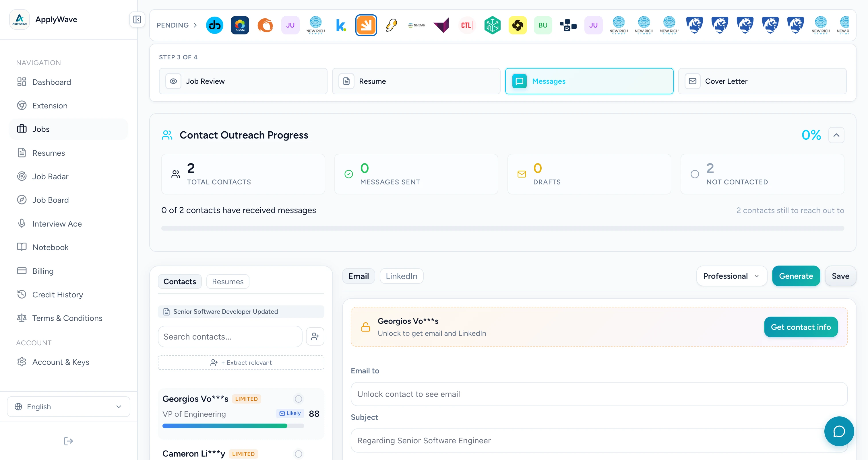
Task: Click the ApplyWave logo
Action: (x=20, y=20)
